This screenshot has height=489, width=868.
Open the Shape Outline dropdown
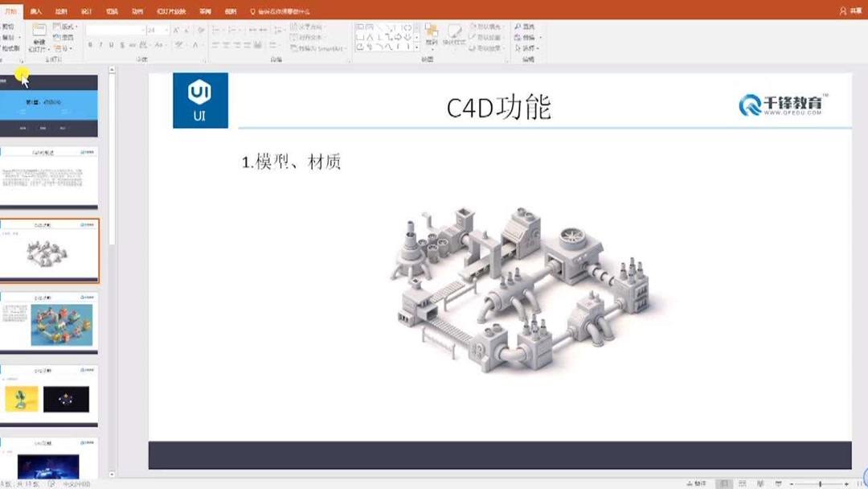coord(485,36)
